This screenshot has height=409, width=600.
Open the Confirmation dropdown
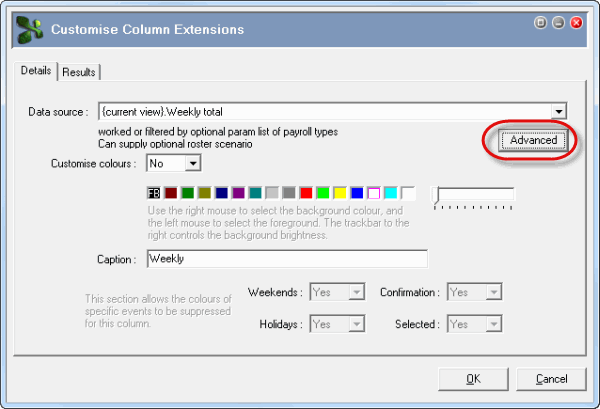pyautogui.click(x=494, y=292)
